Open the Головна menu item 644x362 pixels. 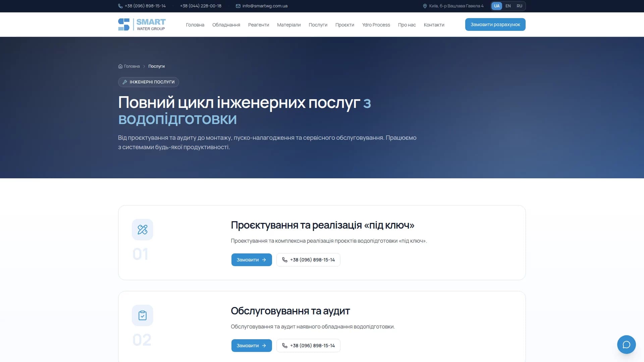195,25
